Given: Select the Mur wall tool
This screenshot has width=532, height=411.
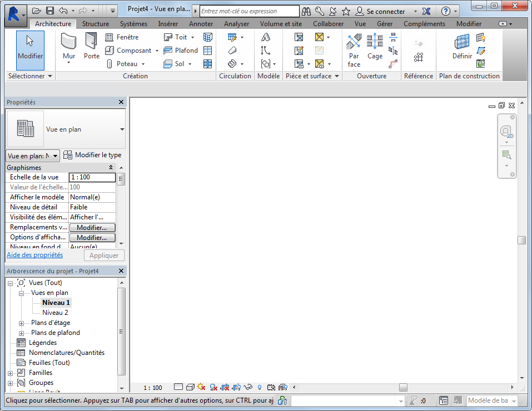Looking at the screenshot, I should point(69,48).
